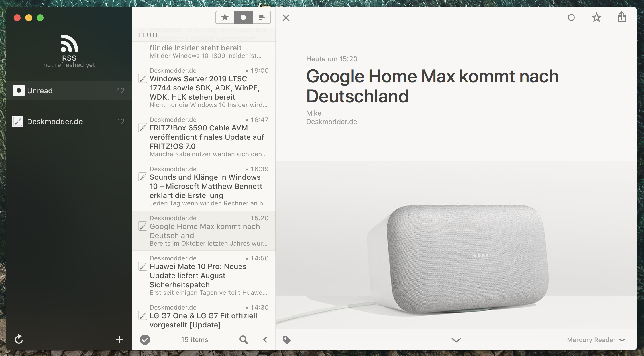Click the Unread count 12
This screenshot has width=644, height=356.
click(121, 91)
